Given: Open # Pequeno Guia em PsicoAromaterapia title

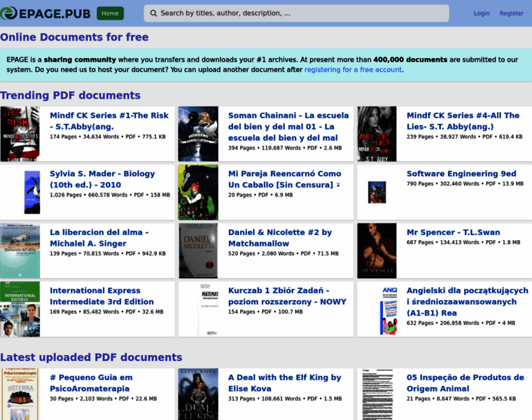Looking at the screenshot, I should pos(91,383).
